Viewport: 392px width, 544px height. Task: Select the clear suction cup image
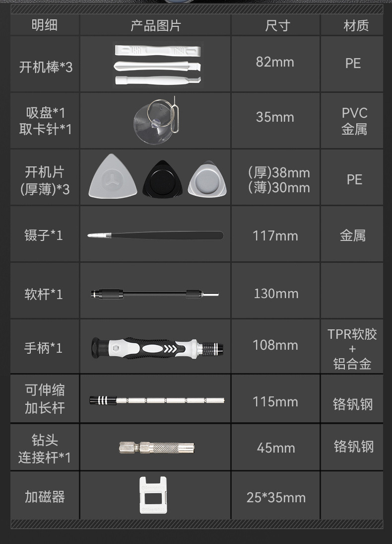point(157,121)
